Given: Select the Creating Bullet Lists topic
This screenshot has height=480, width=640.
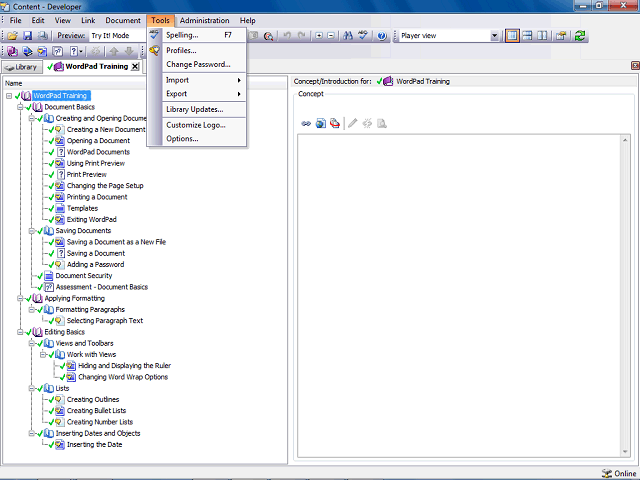Looking at the screenshot, I should [96, 411].
